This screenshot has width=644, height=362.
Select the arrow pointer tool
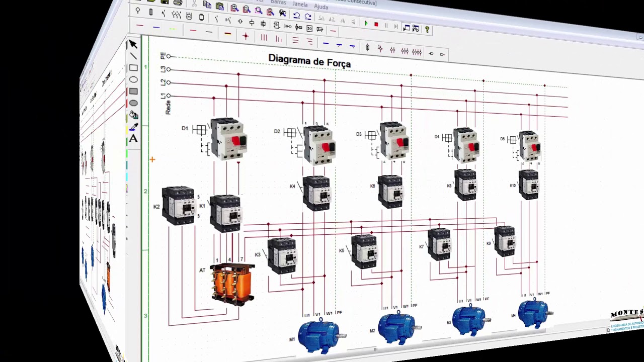pyautogui.click(x=132, y=44)
